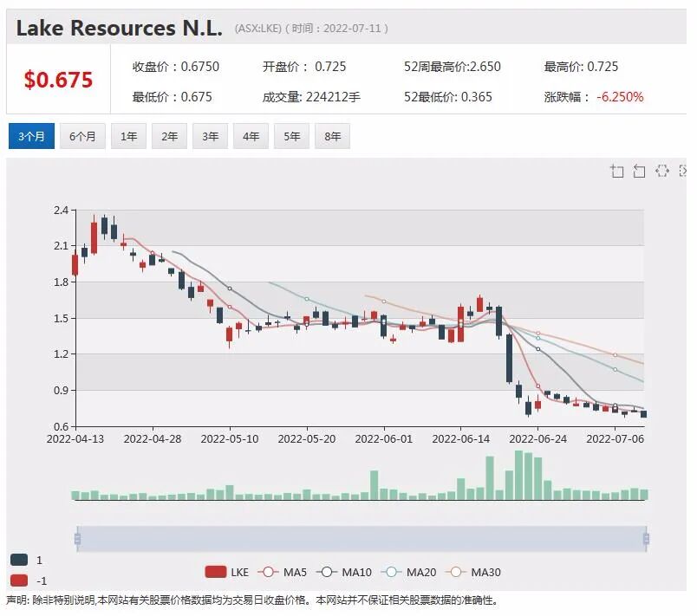The image size is (697, 616).
Task: Click the right data zoom slider handle
Action: coord(646,539)
